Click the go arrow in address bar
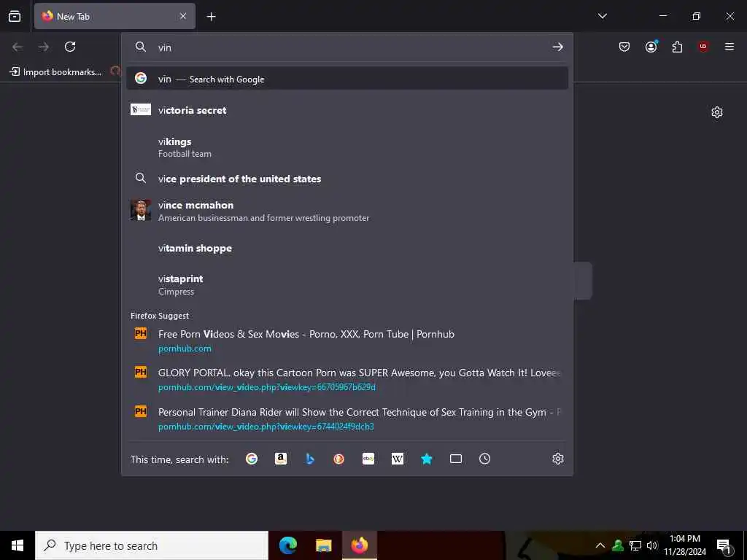This screenshot has height=560, width=747. tap(557, 47)
